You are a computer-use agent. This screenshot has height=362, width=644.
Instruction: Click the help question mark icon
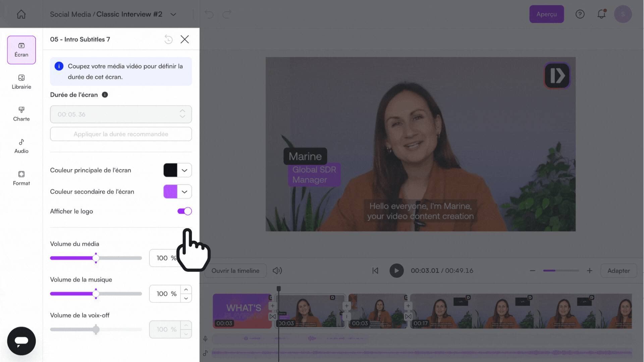point(580,14)
